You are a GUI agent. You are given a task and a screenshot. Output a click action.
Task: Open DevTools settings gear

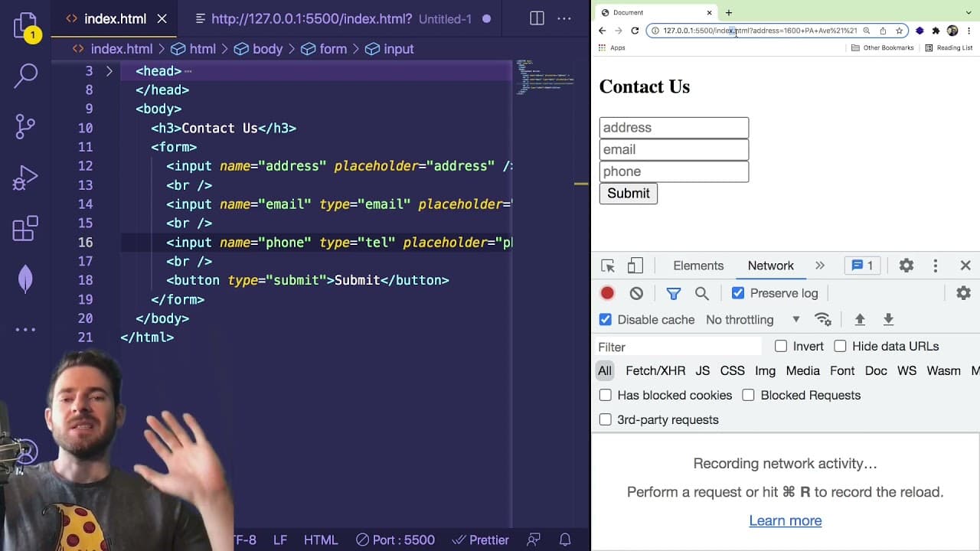click(x=906, y=266)
